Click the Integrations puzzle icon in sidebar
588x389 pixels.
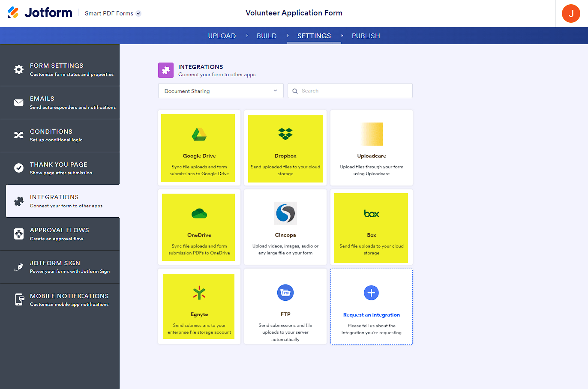[19, 201]
